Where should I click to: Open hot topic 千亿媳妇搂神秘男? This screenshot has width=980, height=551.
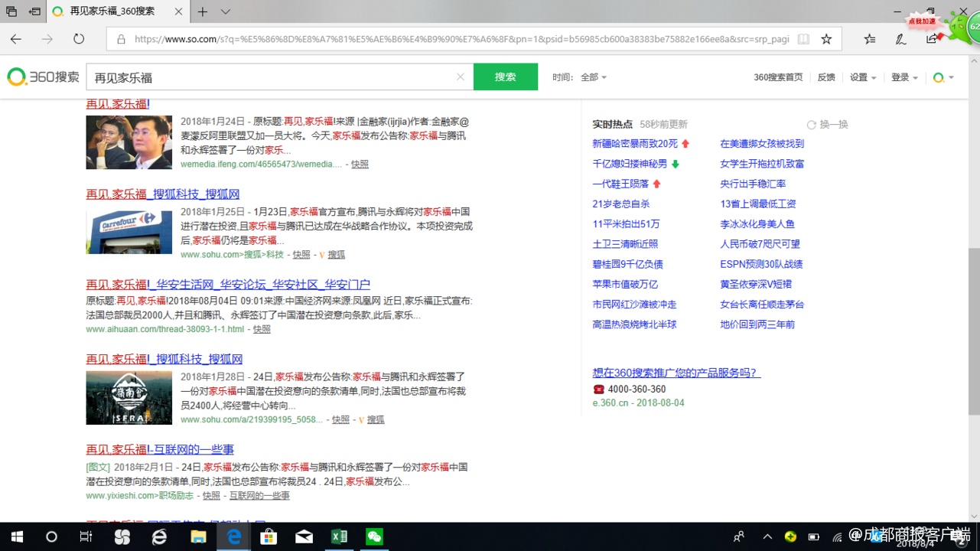[630, 164]
